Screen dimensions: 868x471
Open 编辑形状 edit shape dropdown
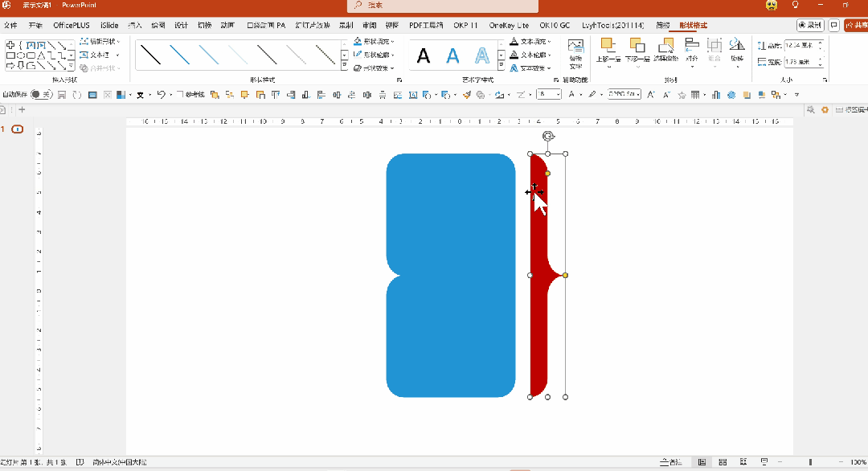click(x=100, y=42)
